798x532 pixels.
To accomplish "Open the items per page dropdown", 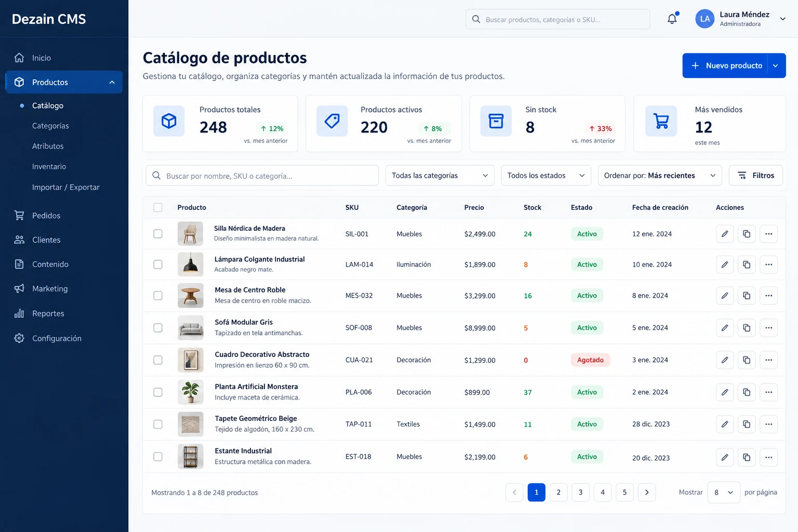I will 724,493.
